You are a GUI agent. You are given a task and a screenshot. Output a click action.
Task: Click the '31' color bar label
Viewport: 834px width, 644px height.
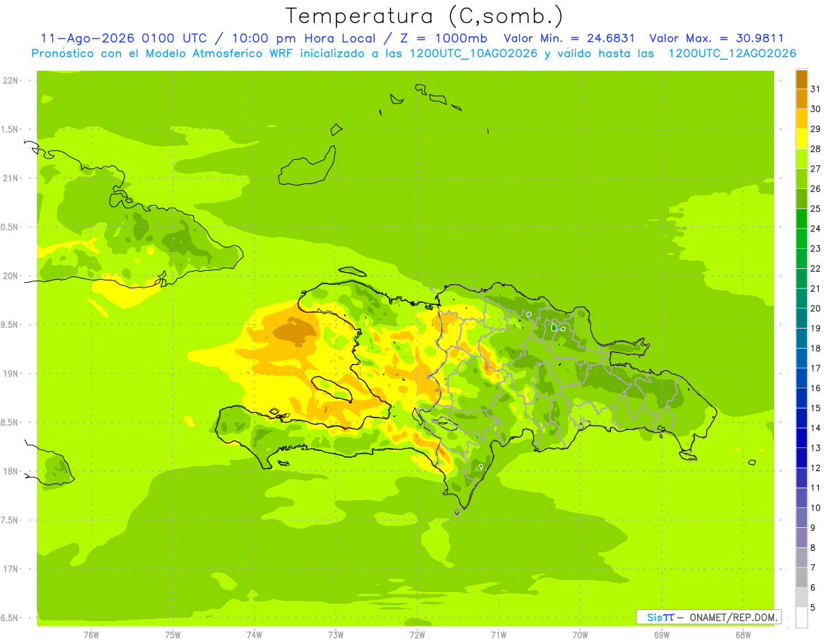(815, 89)
